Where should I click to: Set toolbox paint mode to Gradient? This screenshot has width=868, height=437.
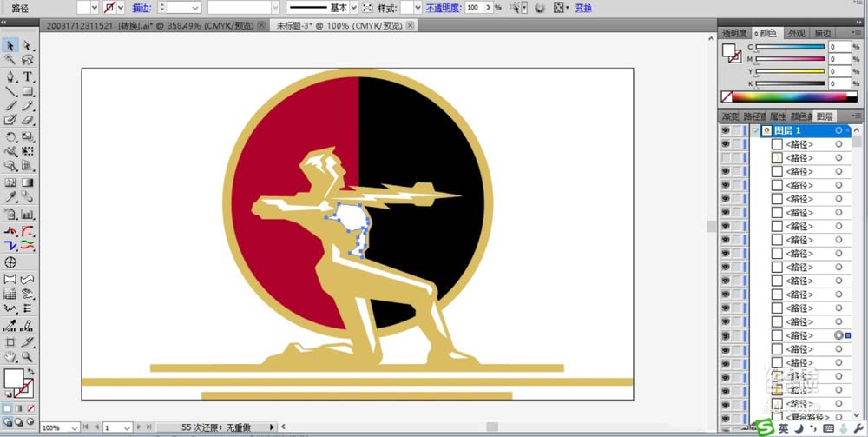pos(19,408)
